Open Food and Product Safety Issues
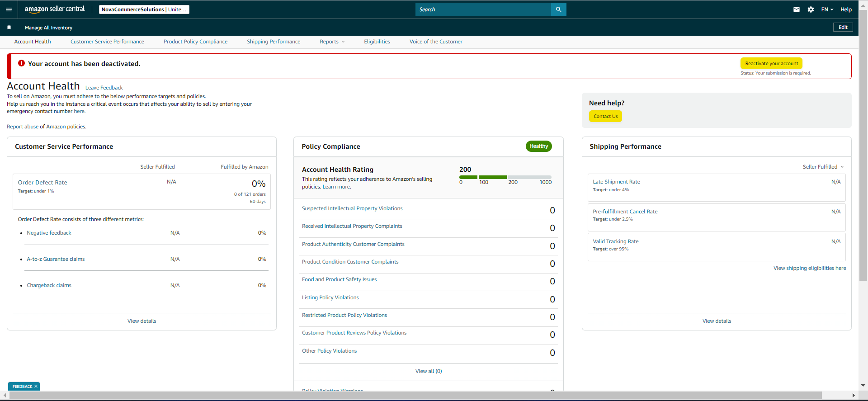The image size is (868, 401). click(339, 279)
